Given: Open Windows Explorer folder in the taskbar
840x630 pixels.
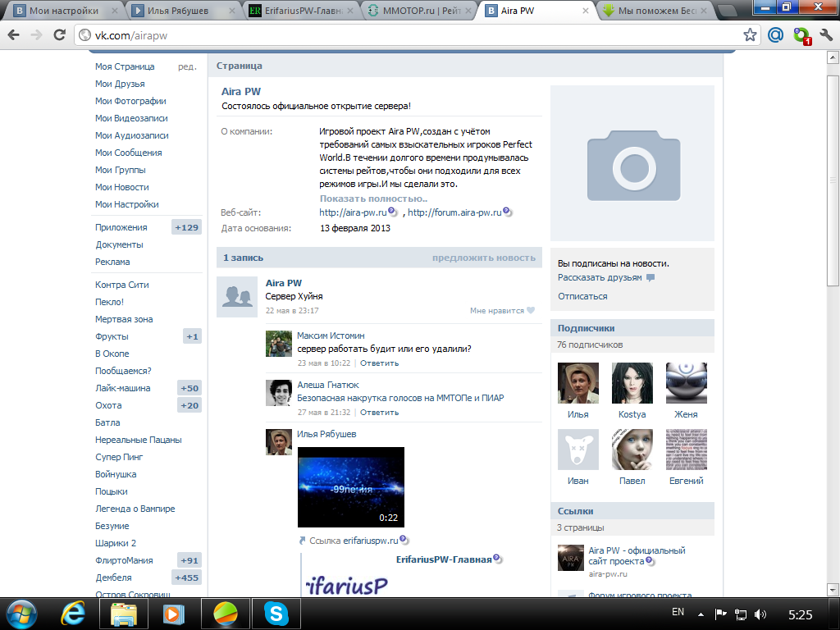Looking at the screenshot, I should [x=123, y=614].
